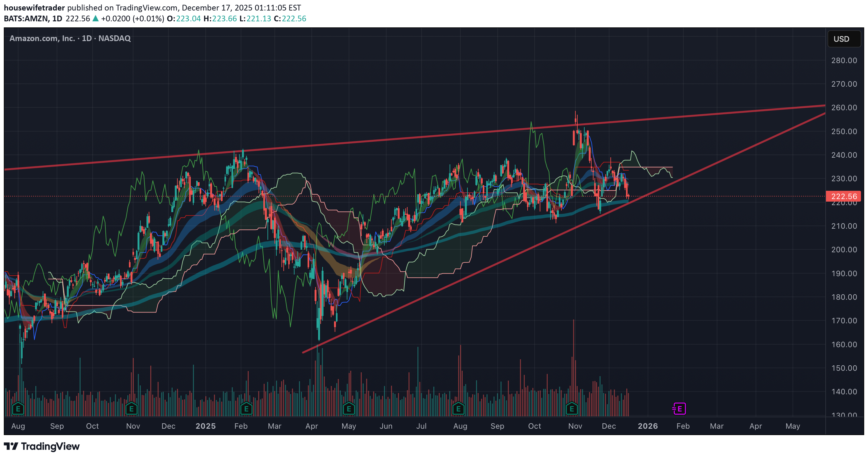Click the second green earnings E marker from left
The width and height of the screenshot is (868, 458).
pyautogui.click(x=131, y=409)
